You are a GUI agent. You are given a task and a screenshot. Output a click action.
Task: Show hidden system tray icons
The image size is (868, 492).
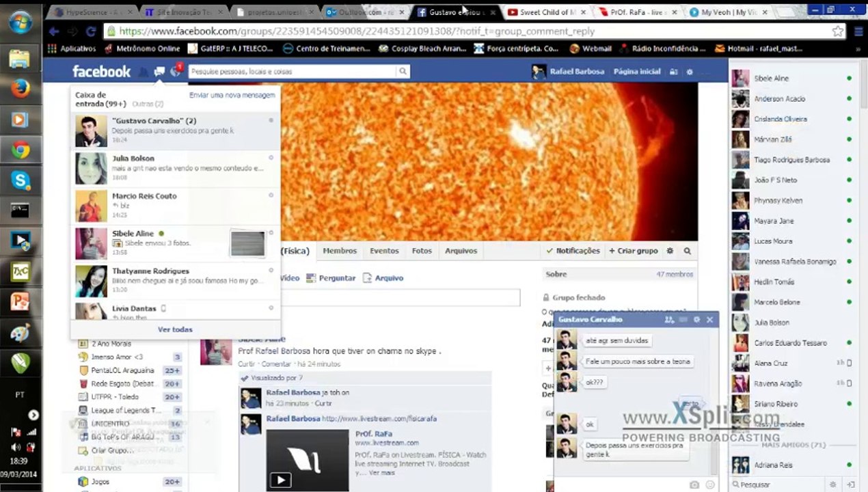(33, 415)
